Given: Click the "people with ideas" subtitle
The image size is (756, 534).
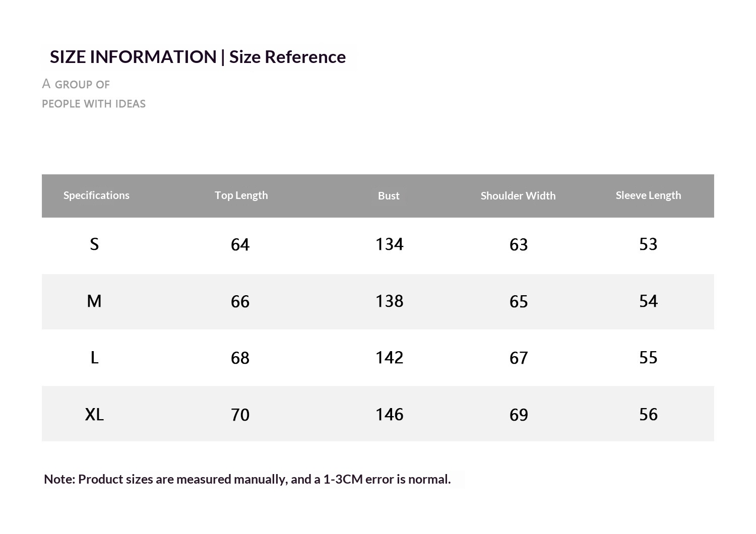Looking at the screenshot, I should [94, 104].
